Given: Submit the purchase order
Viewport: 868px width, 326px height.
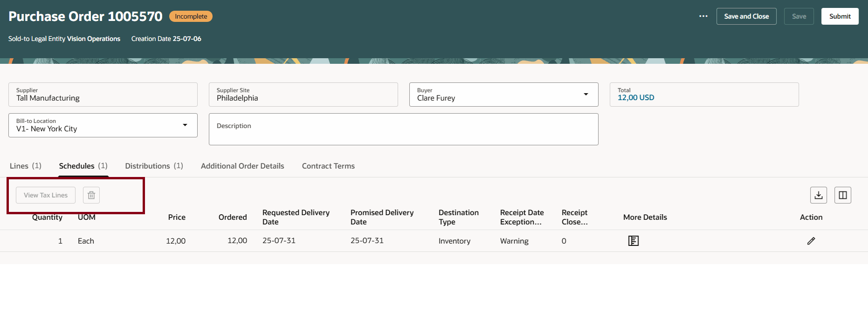Looking at the screenshot, I should 840,16.
